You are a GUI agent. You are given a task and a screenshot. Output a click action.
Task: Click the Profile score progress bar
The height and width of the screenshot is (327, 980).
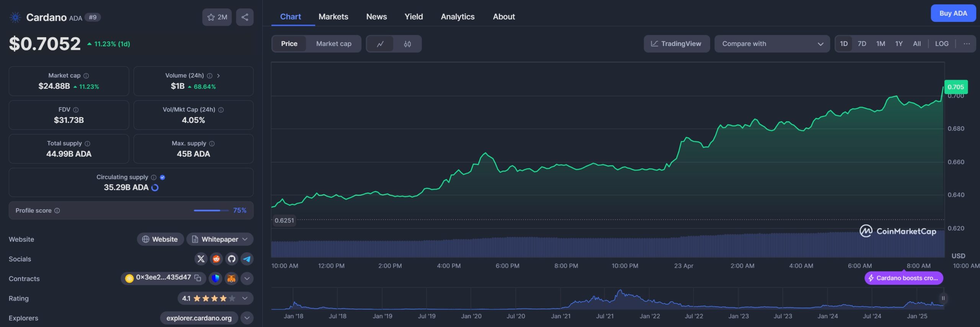point(211,211)
